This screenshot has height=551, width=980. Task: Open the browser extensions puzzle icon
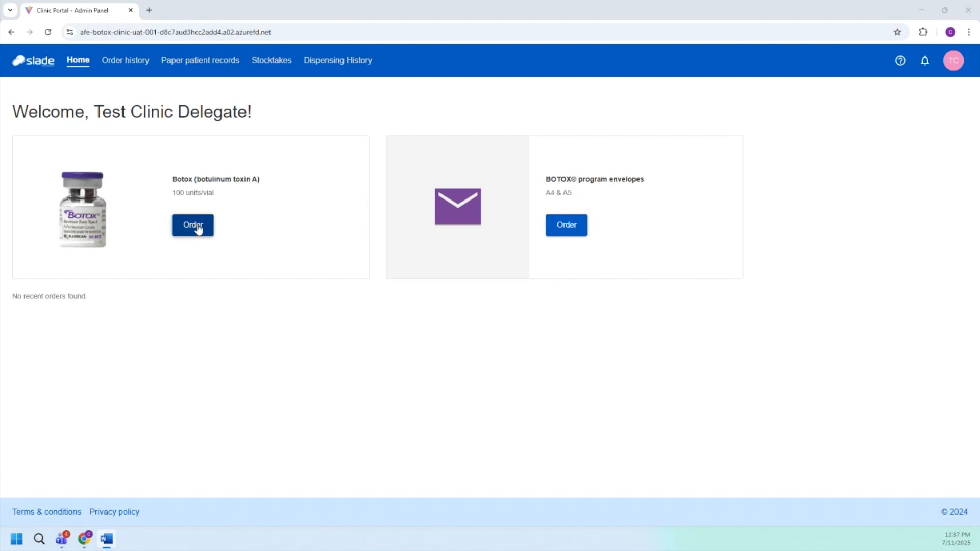pos(923,32)
